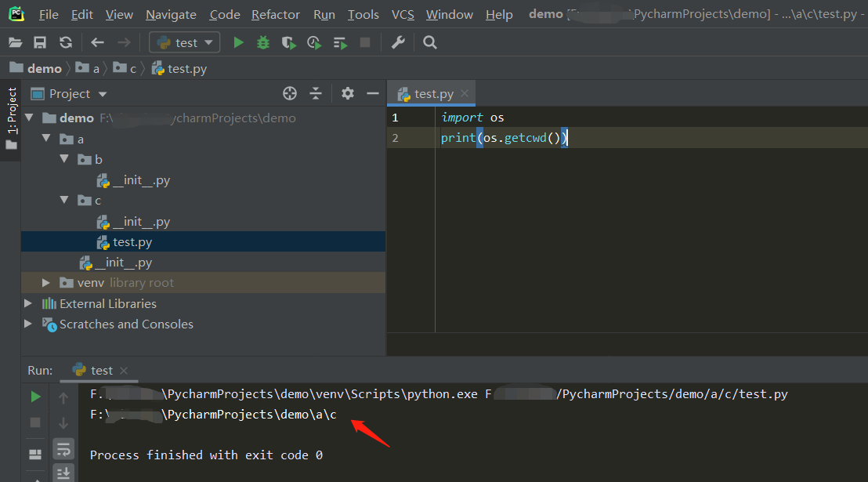The height and width of the screenshot is (482, 868).
Task: Click folder c in the breadcrumb bar
Action: pos(125,69)
